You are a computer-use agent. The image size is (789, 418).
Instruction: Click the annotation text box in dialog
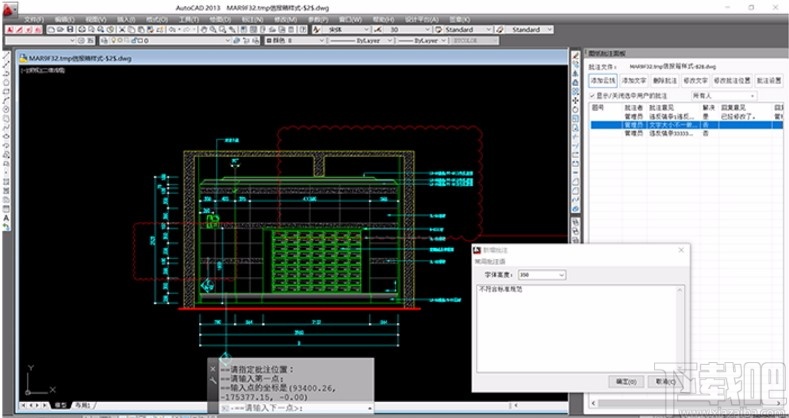coord(580,329)
